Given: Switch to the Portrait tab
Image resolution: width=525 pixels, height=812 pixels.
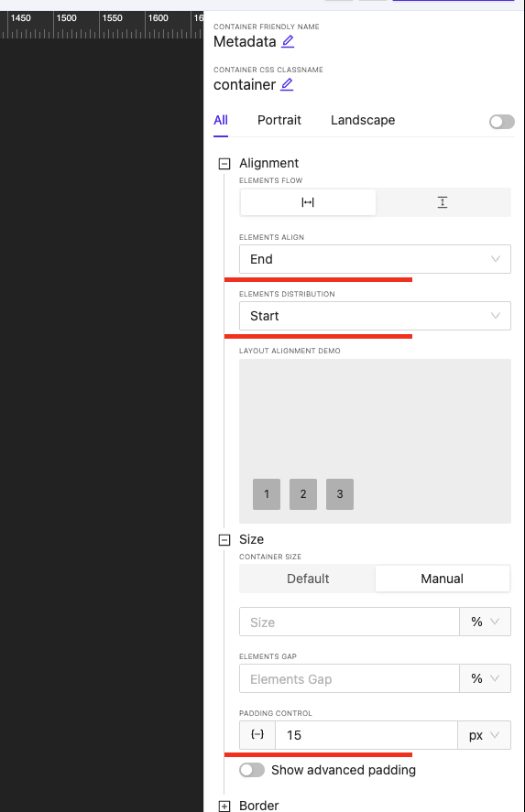Looking at the screenshot, I should [279, 120].
